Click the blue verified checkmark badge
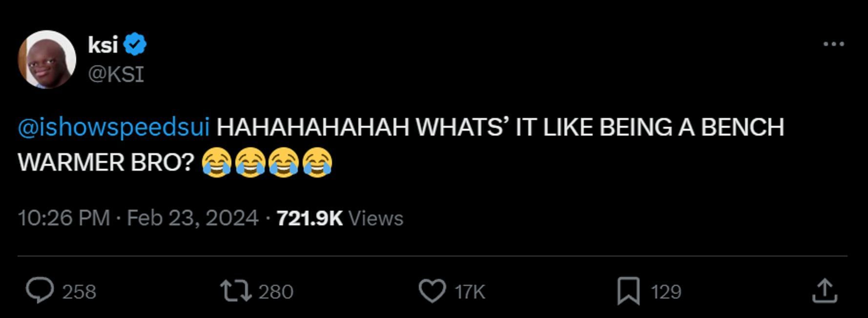 click(x=135, y=44)
